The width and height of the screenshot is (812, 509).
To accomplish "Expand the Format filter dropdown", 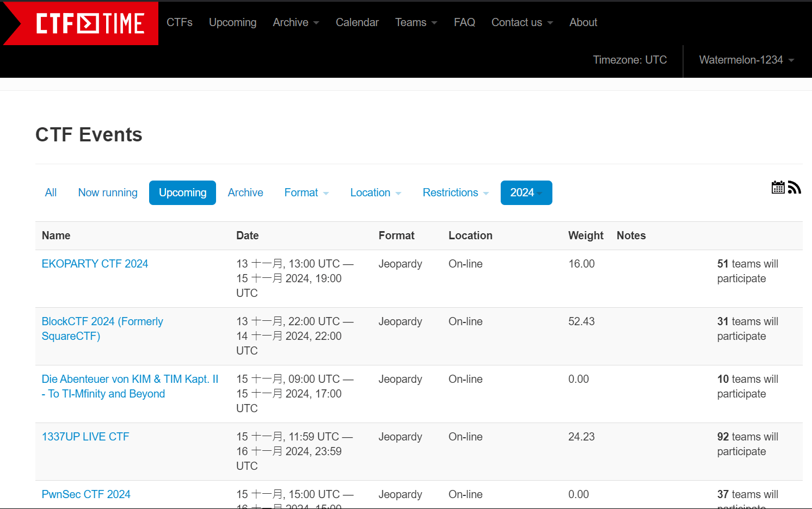I will pos(307,193).
